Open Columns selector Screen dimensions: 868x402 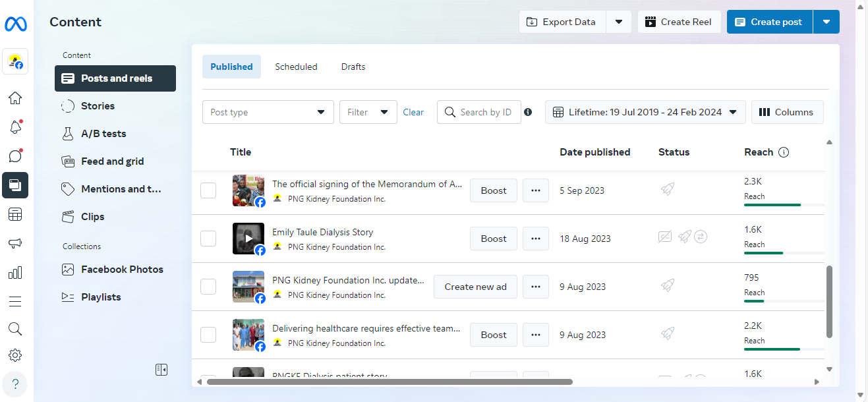(787, 112)
